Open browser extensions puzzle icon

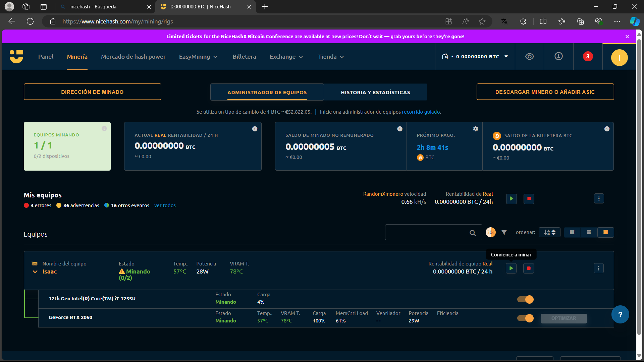(523, 21)
